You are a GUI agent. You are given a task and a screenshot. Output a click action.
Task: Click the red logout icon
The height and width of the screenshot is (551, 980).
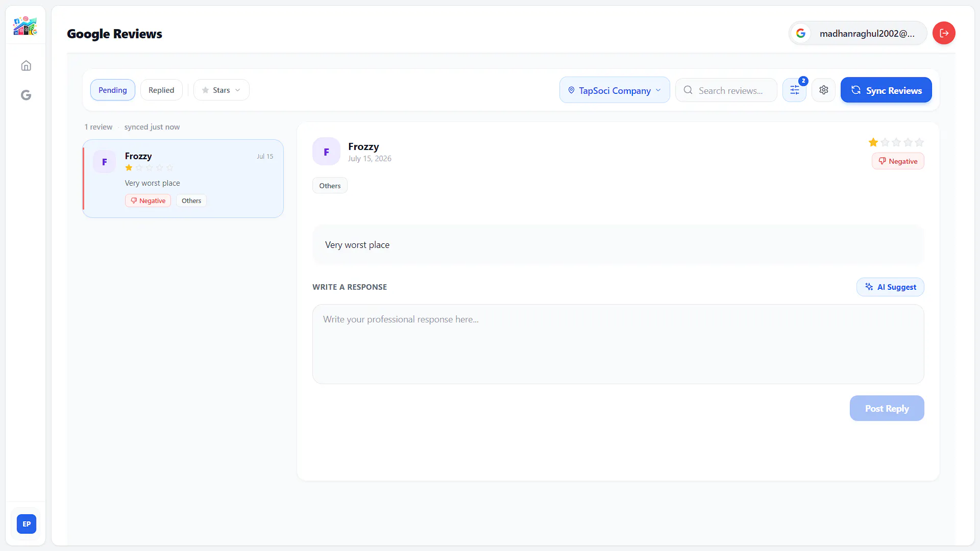[x=944, y=33]
